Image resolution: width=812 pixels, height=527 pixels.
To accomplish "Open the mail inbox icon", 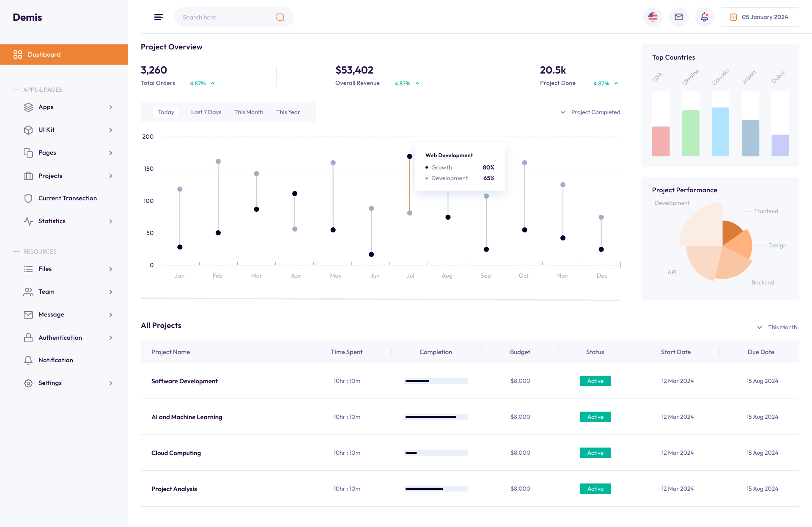I will pyautogui.click(x=678, y=17).
